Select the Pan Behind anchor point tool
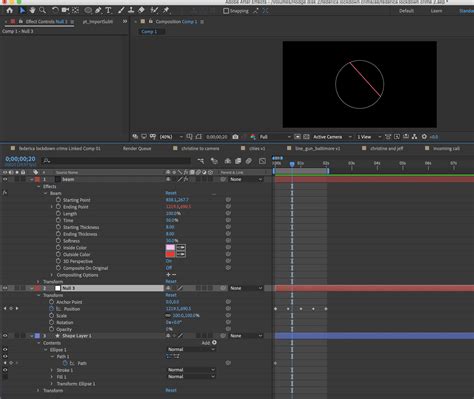 (75, 11)
